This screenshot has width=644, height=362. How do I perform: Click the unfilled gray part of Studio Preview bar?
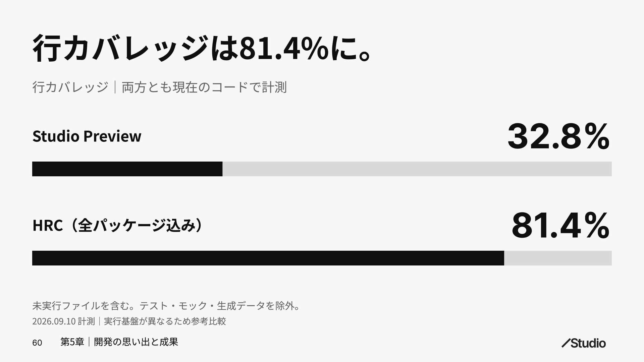417,169
